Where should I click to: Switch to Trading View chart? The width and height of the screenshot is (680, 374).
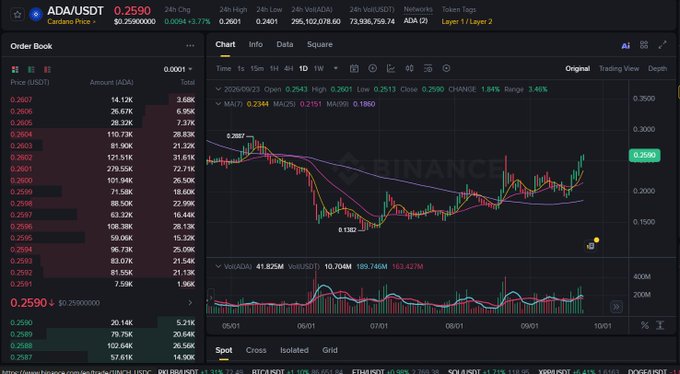(619, 69)
